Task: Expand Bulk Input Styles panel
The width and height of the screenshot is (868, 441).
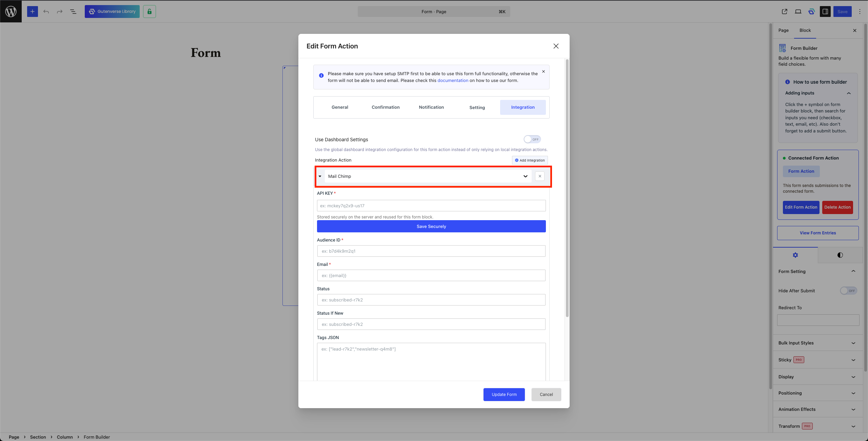Action: pos(818,343)
